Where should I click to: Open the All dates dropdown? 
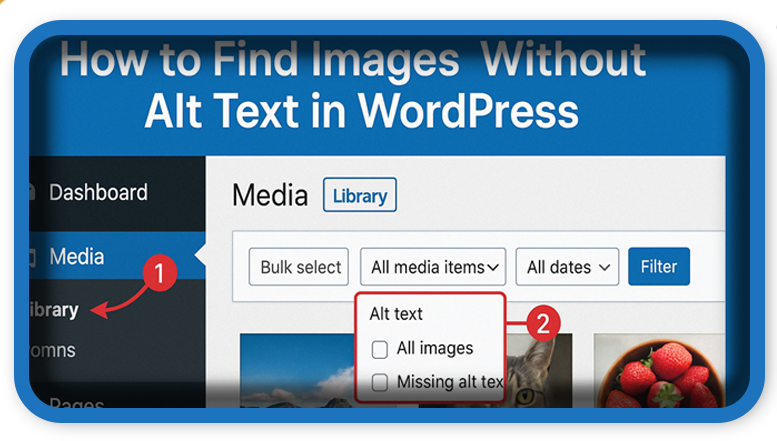coord(567,267)
